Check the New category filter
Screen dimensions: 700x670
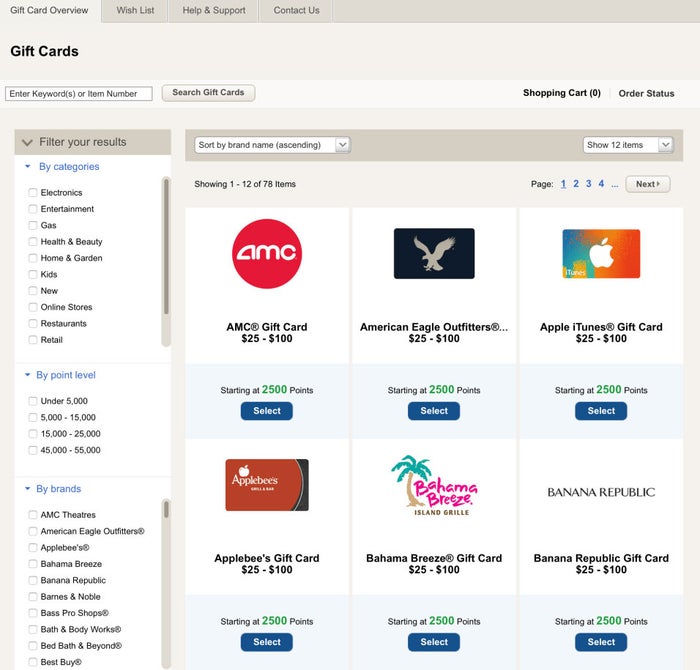[x=33, y=291]
